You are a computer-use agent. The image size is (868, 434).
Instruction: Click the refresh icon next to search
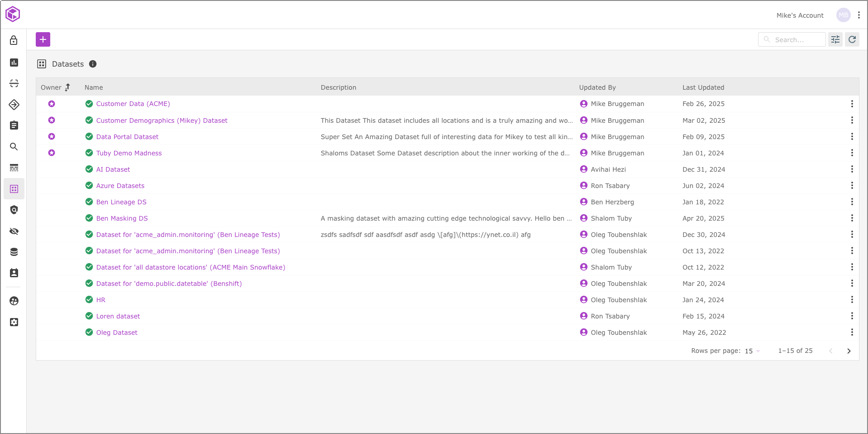(852, 39)
